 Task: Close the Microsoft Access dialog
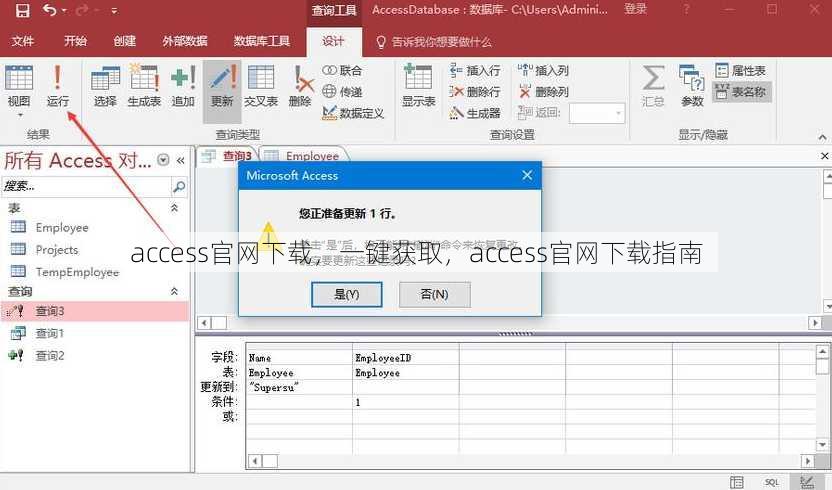pyautogui.click(x=527, y=175)
